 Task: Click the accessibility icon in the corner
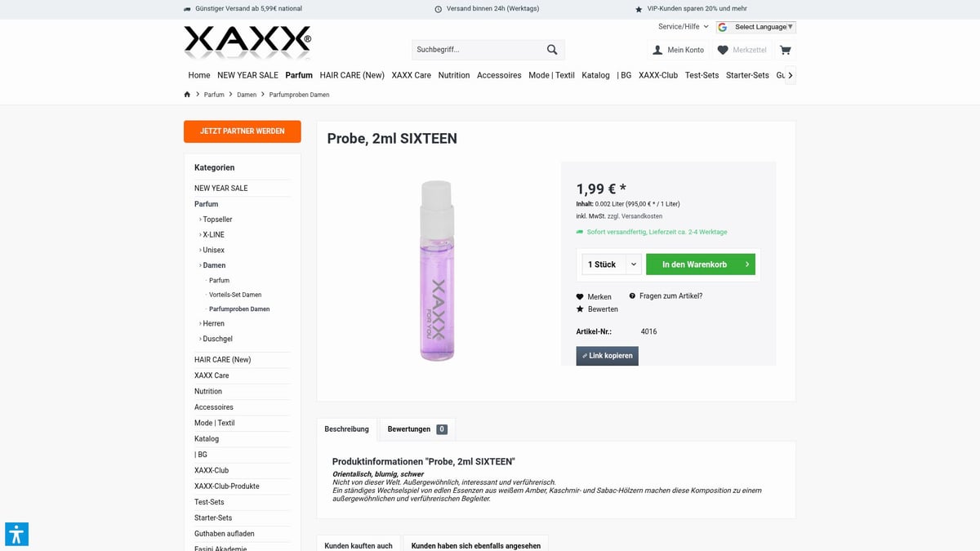click(x=16, y=534)
